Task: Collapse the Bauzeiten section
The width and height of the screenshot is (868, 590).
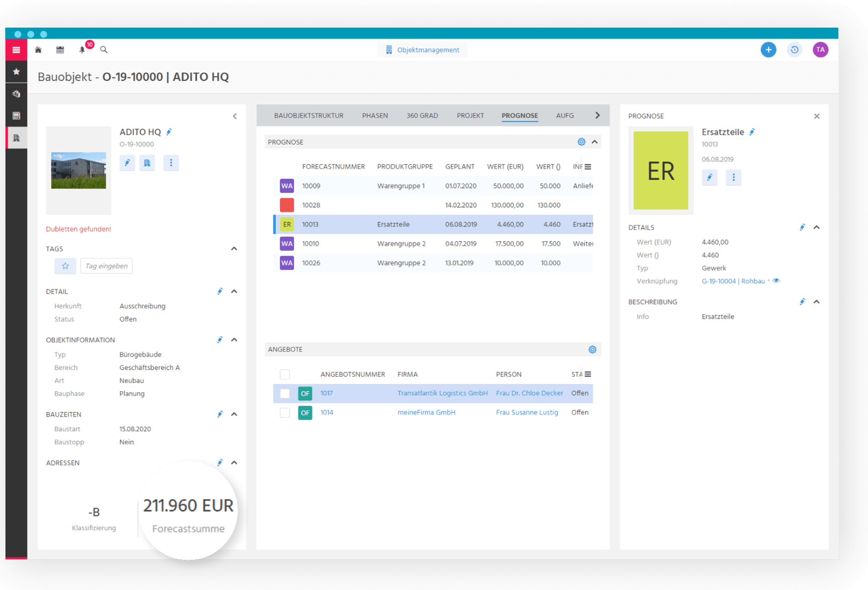Action: coord(234,414)
